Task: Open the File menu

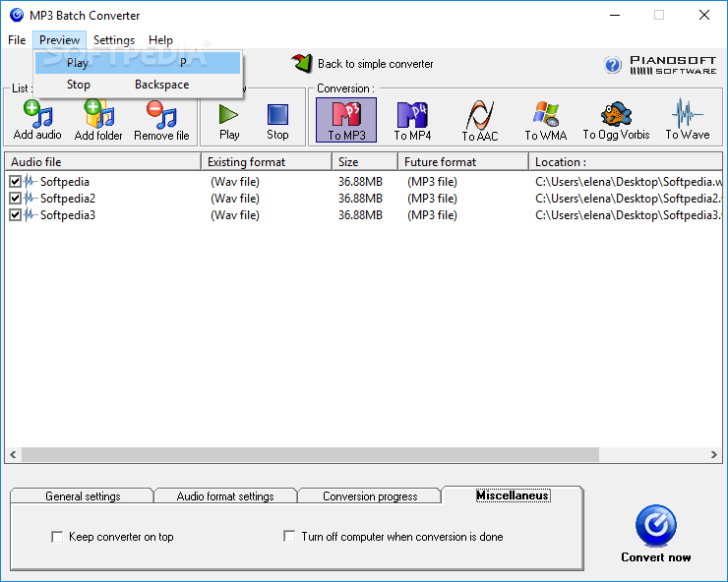Action: (x=17, y=40)
